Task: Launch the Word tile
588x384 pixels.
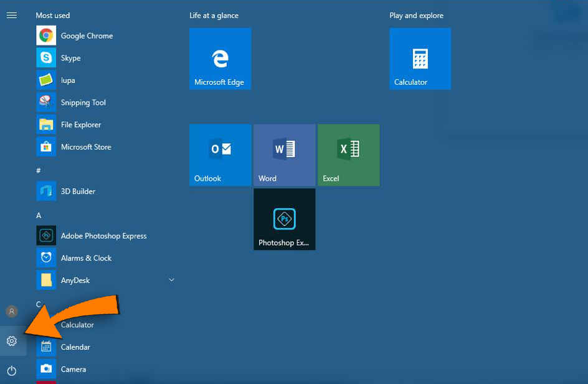Action: point(284,155)
